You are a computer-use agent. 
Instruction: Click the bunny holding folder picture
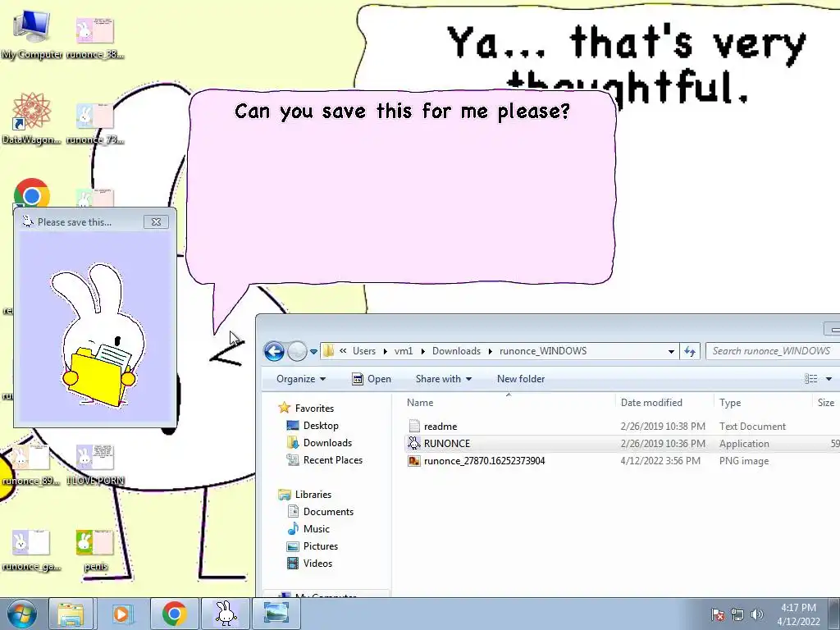97,335
